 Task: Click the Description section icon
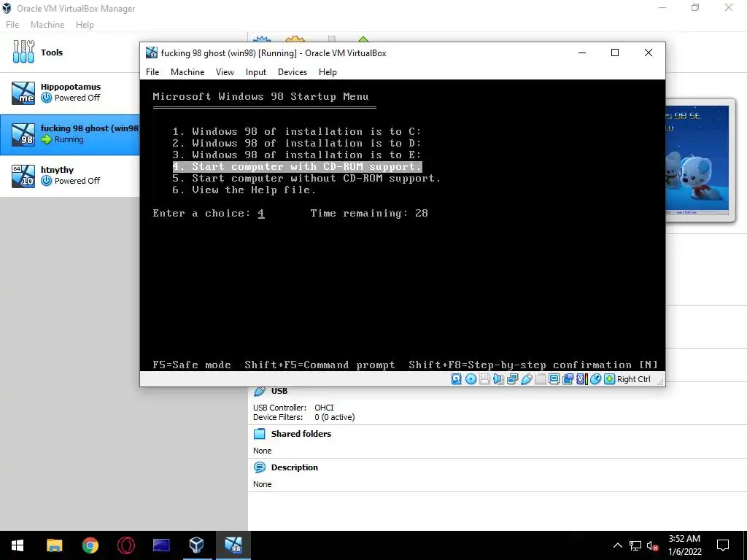(260, 467)
